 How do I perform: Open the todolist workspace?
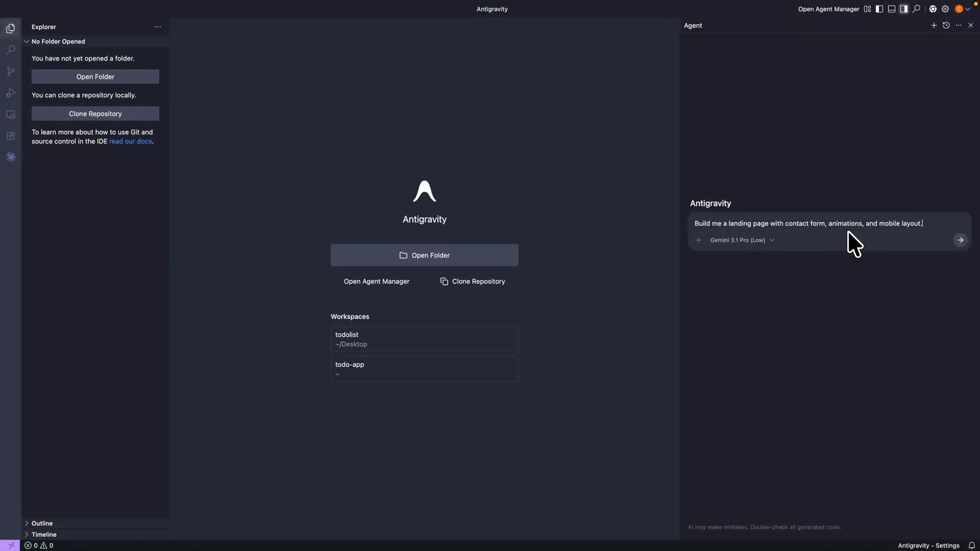(424, 339)
